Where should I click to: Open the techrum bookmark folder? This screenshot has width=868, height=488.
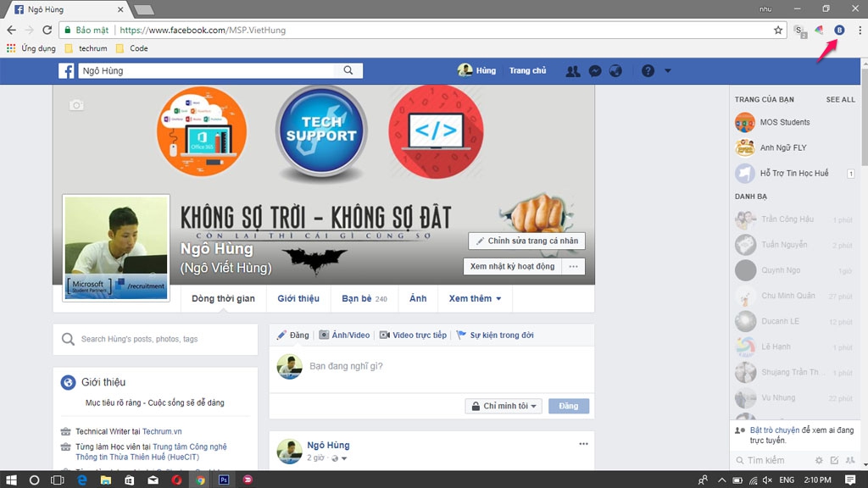[x=86, y=48]
